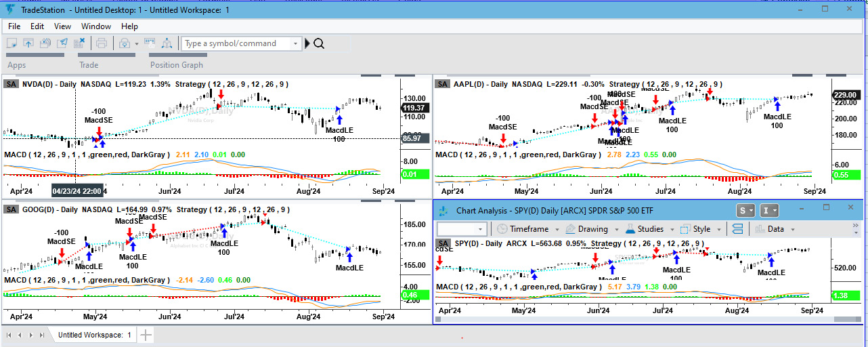Click the new window icon in toolbar

[12, 43]
